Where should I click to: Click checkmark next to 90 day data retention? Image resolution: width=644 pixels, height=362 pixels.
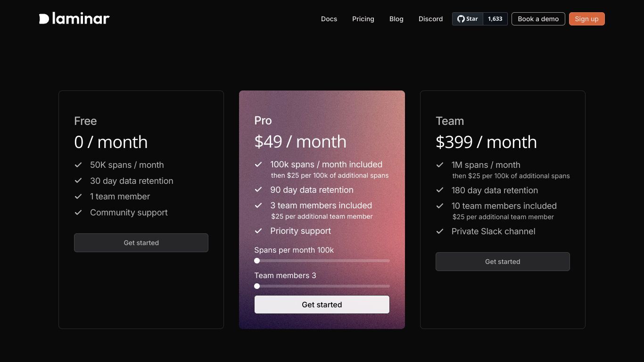(258, 190)
